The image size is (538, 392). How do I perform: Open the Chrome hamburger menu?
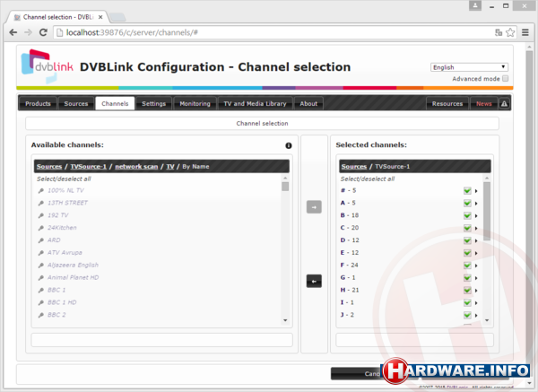pyautogui.click(x=525, y=32)
